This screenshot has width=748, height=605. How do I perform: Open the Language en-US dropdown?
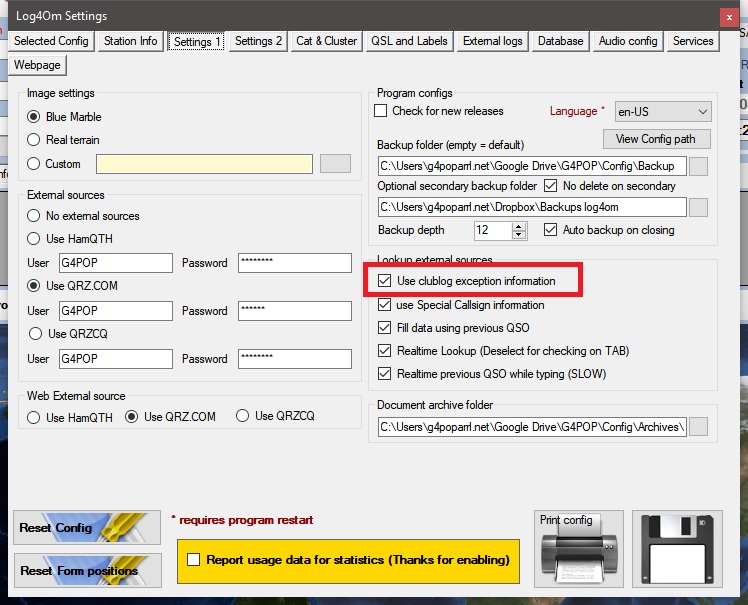(663, 112)
